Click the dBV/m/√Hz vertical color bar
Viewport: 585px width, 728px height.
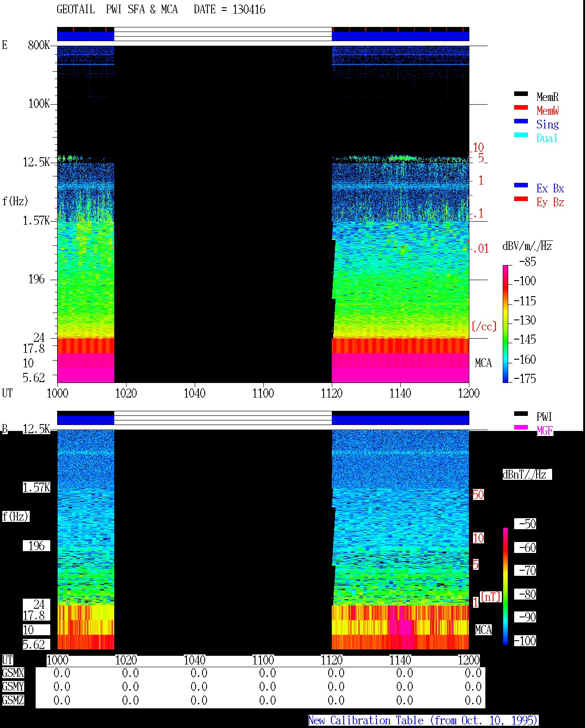pyautogui.click(x=505, y=324)
